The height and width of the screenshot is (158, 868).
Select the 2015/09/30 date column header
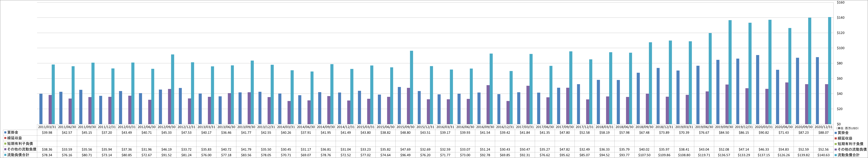[405, 127]
